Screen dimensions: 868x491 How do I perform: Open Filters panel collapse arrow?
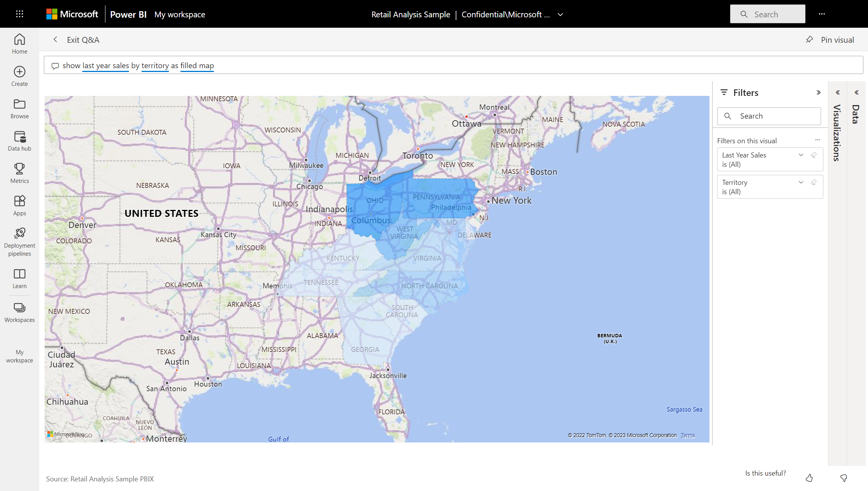[818, 92]
